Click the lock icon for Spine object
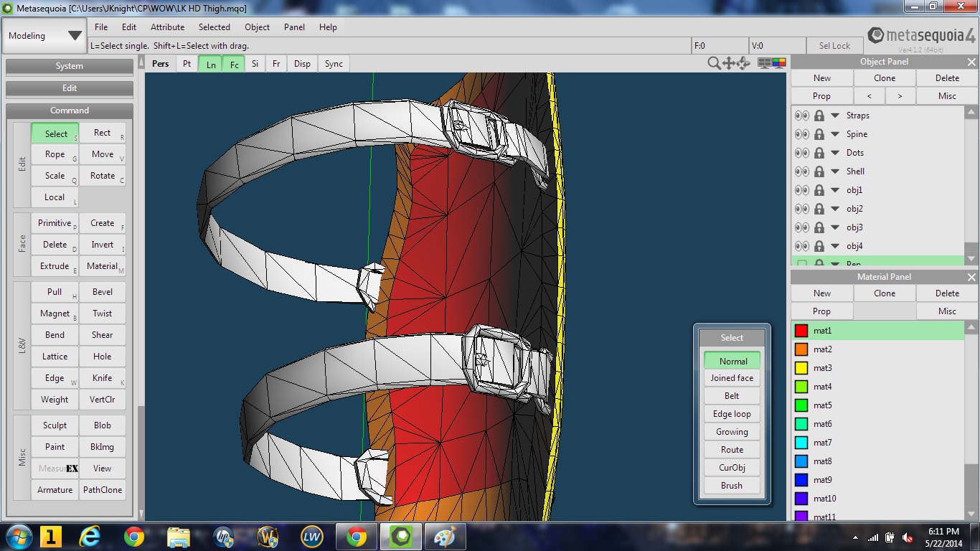Image resolution: width=980 pixels, height=551 pixels. (819, 134)
